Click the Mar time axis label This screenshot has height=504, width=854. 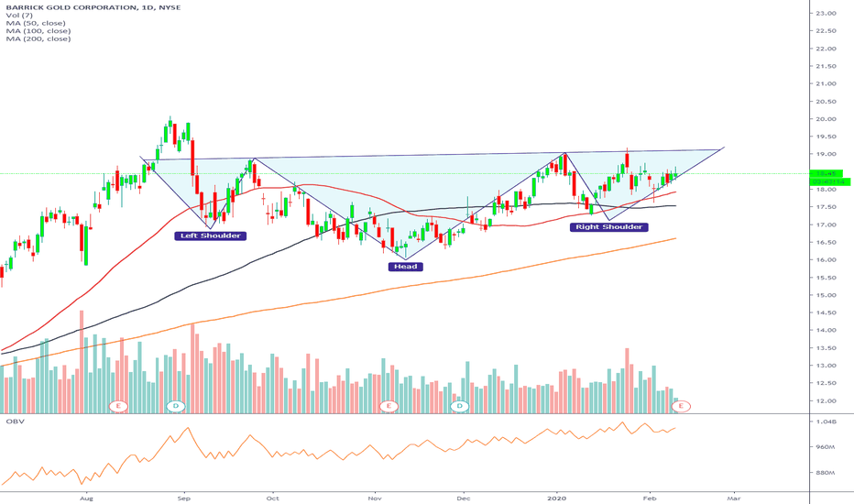(x=734, y=498)
